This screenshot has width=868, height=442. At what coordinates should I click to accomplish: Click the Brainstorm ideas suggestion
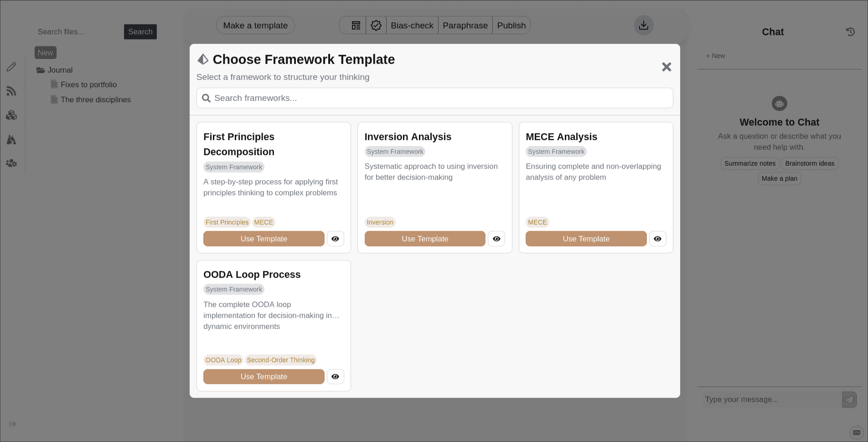coord(810,163)
